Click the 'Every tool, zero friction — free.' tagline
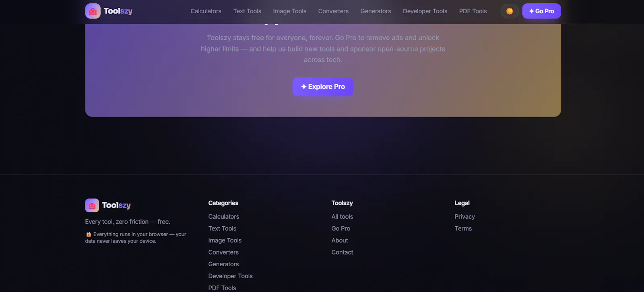 tap(128, 222)
